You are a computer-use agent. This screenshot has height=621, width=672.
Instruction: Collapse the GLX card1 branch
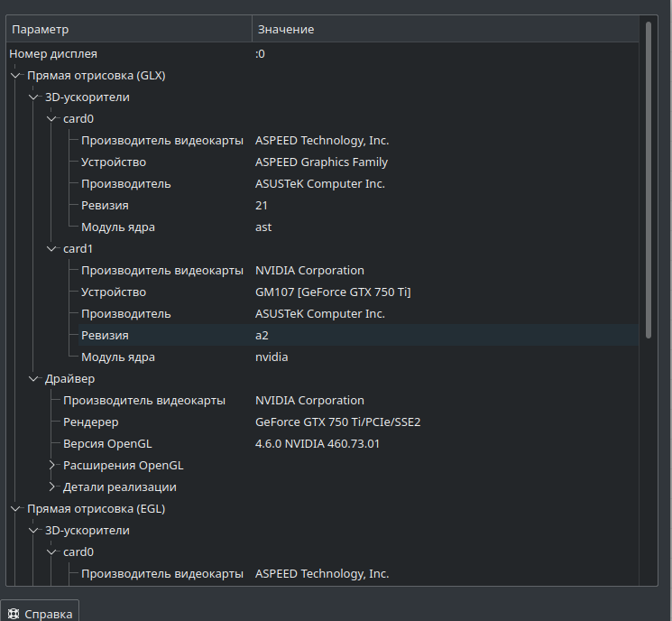click(51, 249)
